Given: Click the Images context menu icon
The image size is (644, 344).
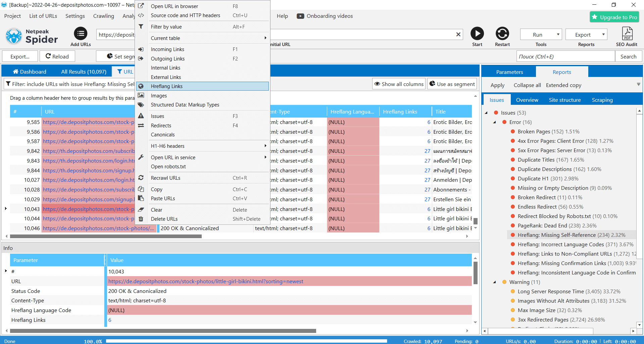Looking at the screenshot, I should click(x=141, y=95).
